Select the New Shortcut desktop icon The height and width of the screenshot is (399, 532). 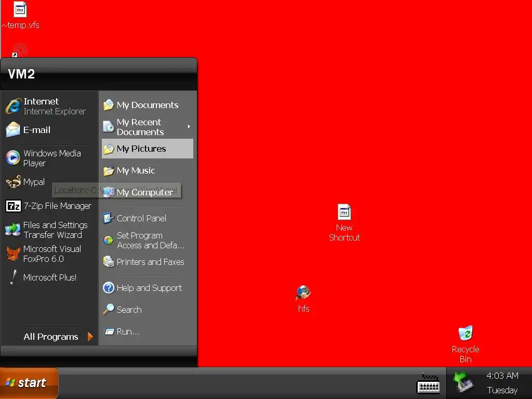pyautogui.click(x=344, y=212)
